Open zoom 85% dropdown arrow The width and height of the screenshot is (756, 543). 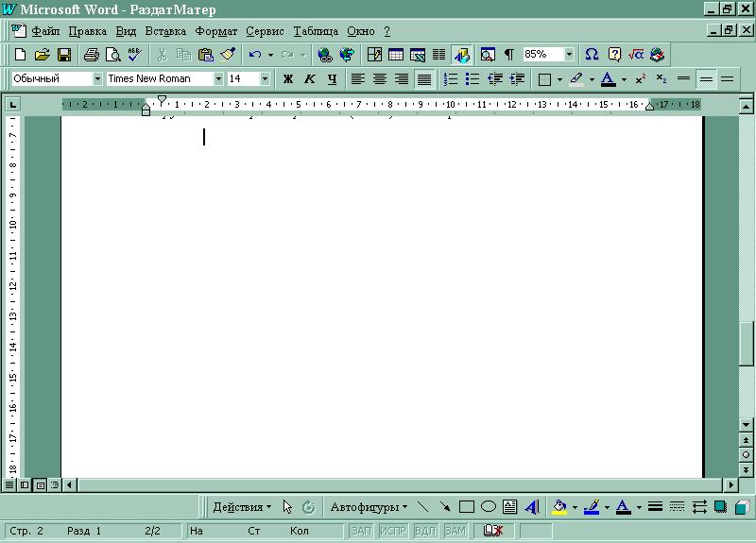pos(570,55)
